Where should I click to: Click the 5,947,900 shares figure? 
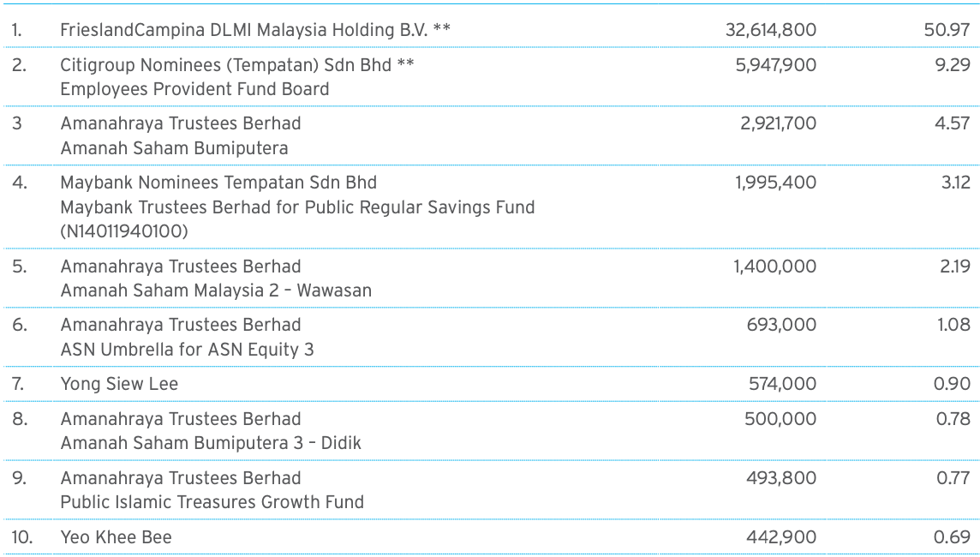point(775,65)
